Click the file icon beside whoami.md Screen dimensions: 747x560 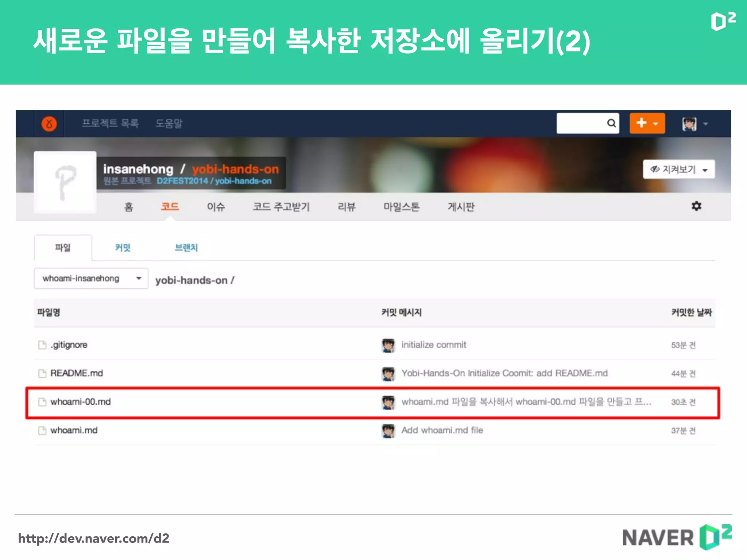tap(42, 431)
